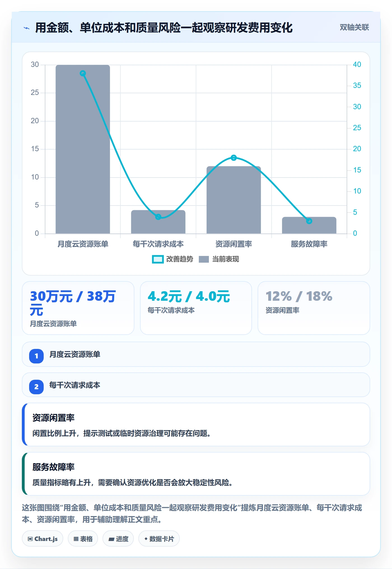Click the line point above 月度云资源账单
Image resolution: width=392 pixels, height=569 pixels.
click(83, 73)
